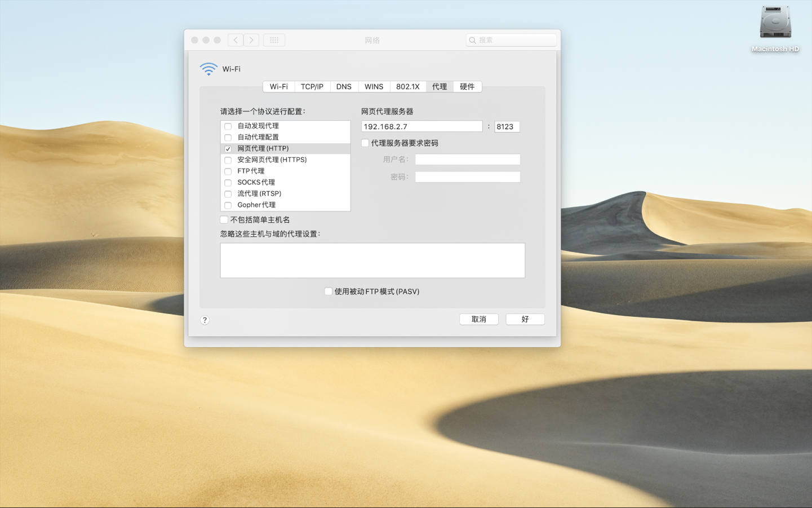Image resolution: width=812 pixels, height=508 pixels.
Task: Click the magnifier in the 搜索 search field
Action: 473,40
